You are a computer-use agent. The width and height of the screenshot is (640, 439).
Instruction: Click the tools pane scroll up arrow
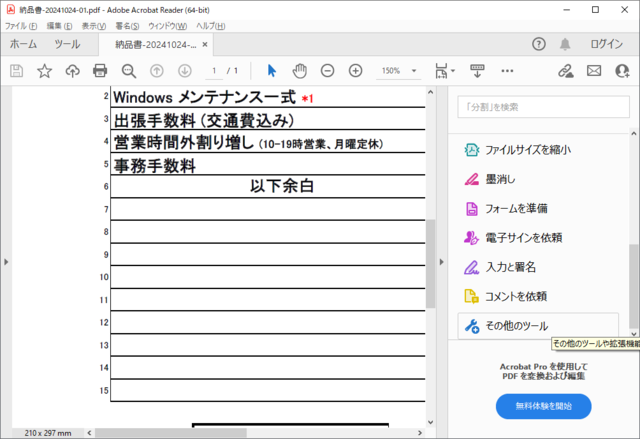[633, 133]
